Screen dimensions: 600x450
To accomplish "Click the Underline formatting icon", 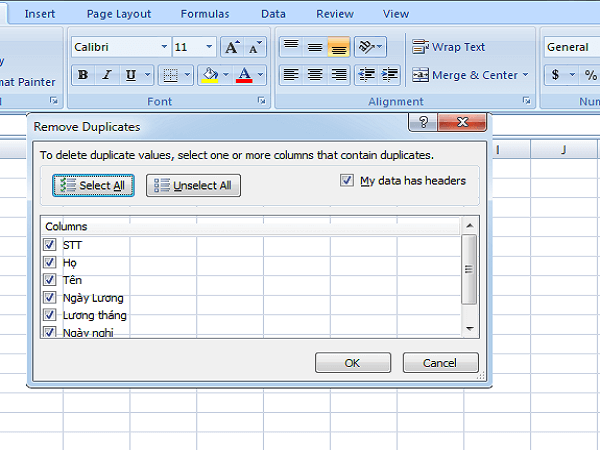I will 131,75.
